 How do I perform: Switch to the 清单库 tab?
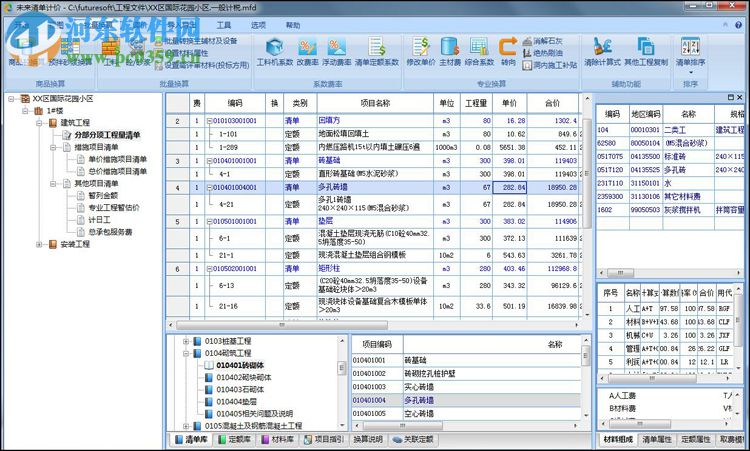[x=191, y=439]
